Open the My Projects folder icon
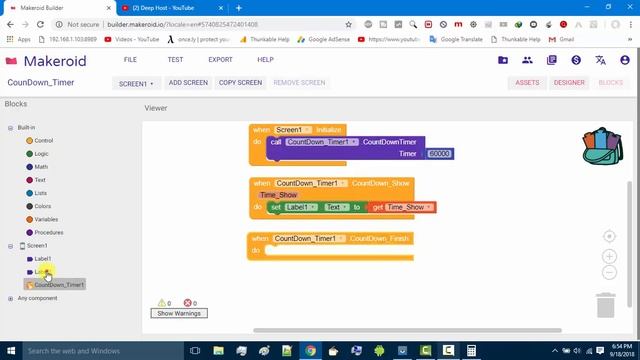The image size is (640, 360). (503, 60)
